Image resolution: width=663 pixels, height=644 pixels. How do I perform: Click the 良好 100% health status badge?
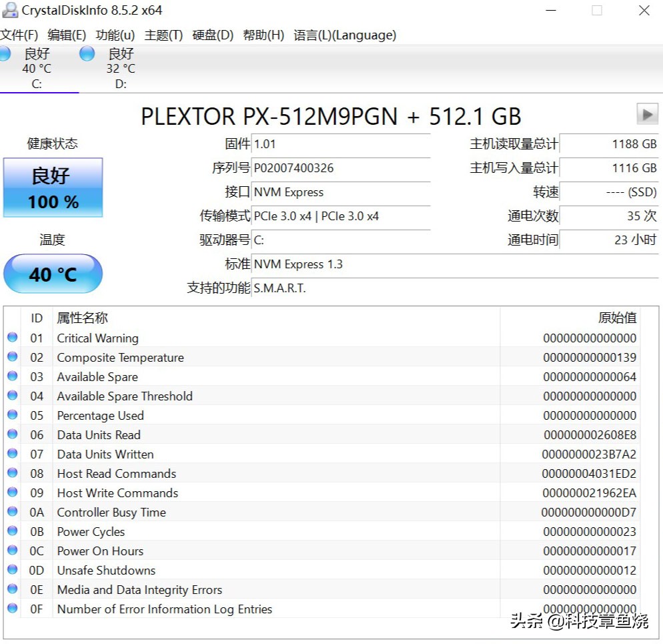(53, 188)
